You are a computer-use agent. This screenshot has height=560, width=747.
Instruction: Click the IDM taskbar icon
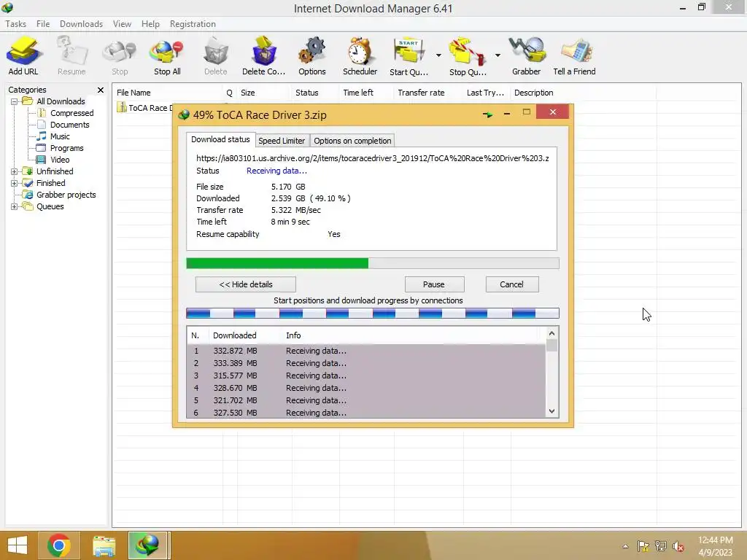coord(147,545)
